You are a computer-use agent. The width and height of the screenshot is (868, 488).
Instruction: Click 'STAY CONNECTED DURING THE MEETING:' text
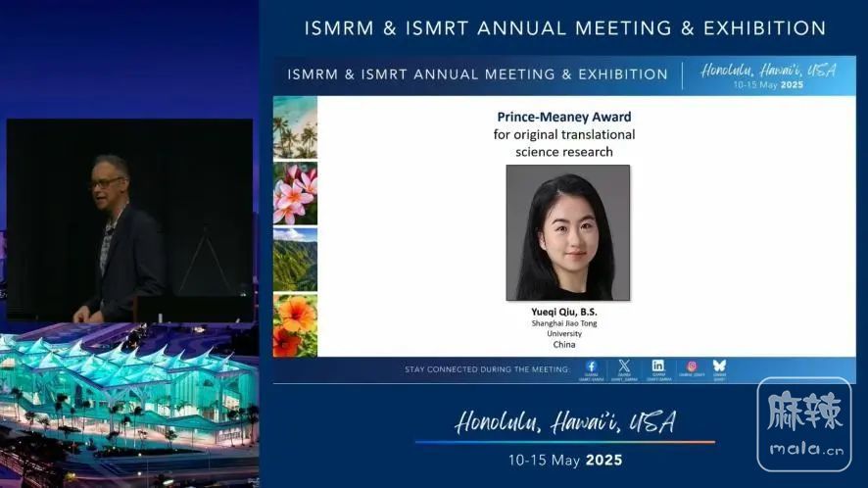click(x=487, y=369)
